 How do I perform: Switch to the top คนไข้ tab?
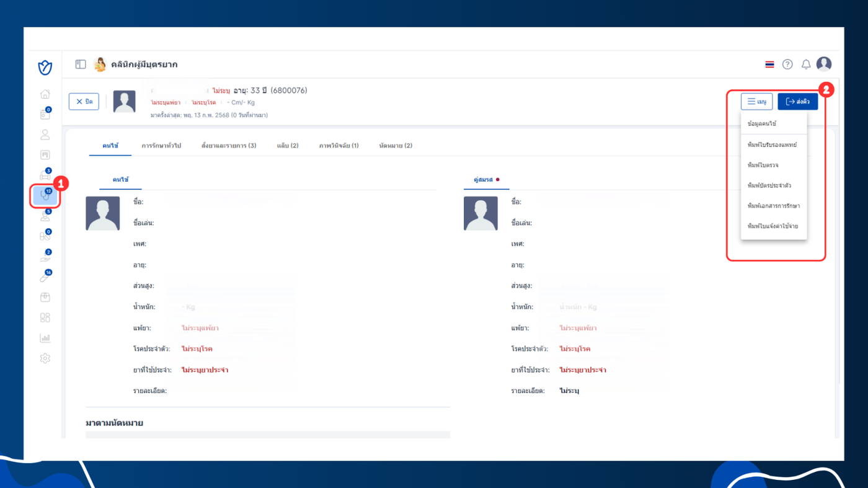[110, 146]
